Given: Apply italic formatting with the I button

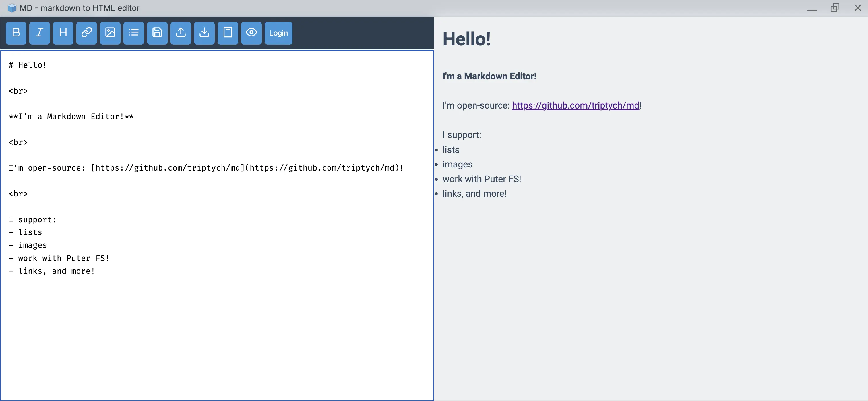Looking at the screenshot, I should pyautogui.click(x=39, y=33).
